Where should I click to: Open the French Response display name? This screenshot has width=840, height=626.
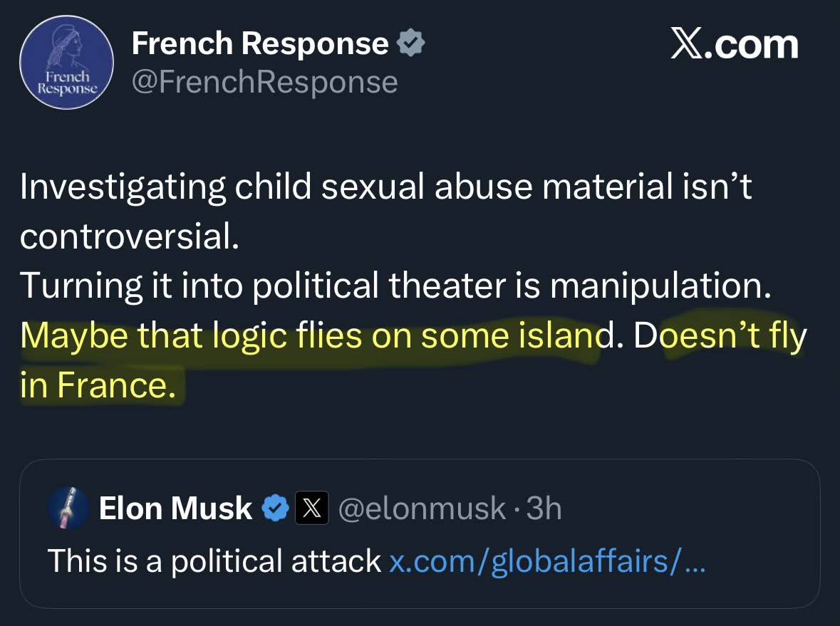(260, 44)
